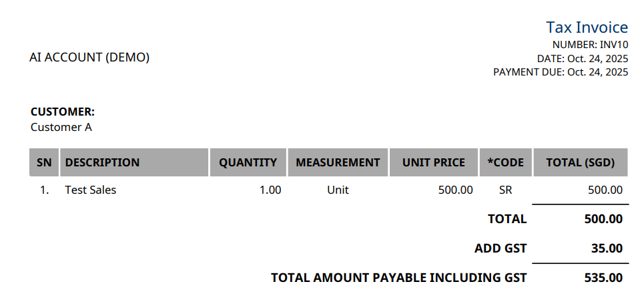This screenshot has width=644, height=304.
Task: Select the ADD GST amount 35.00
Action: click(x=607, y=249)
